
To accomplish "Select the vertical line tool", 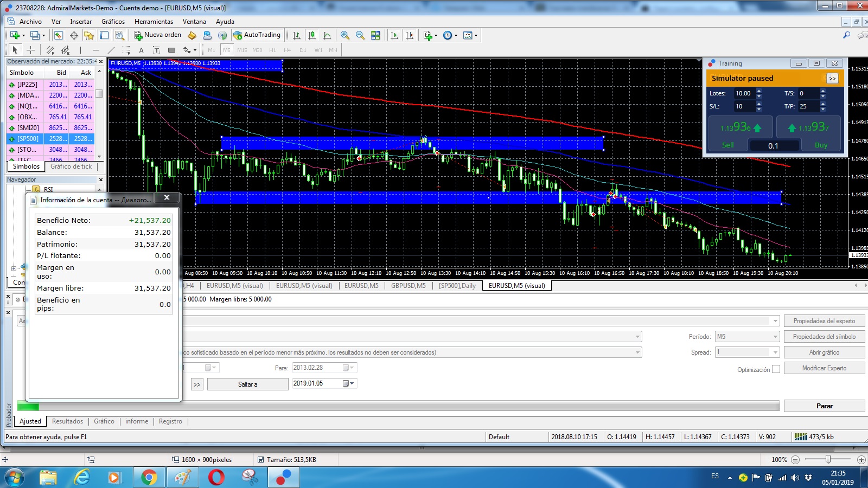I will (80, 50).
